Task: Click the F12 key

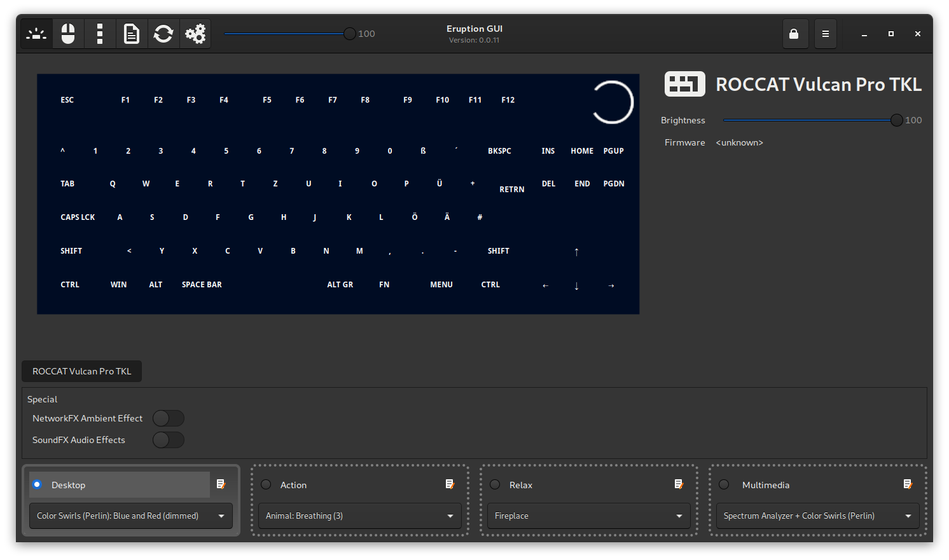Action: coord(508,100)
